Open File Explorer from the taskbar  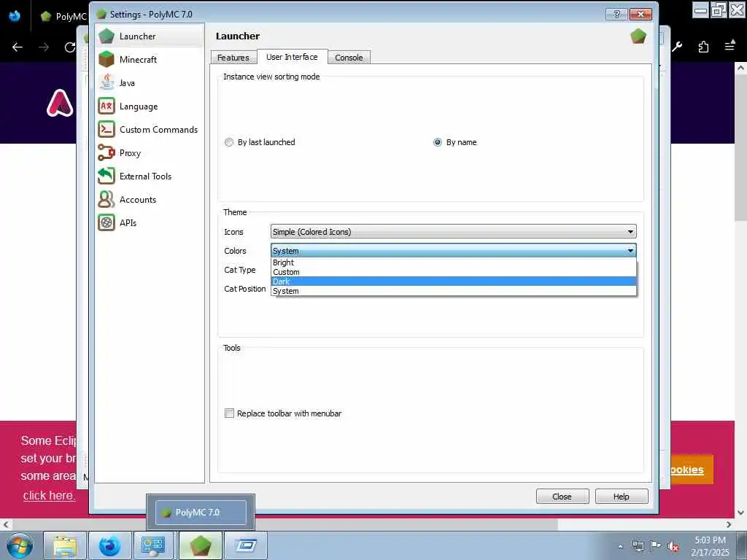[65, 545]
